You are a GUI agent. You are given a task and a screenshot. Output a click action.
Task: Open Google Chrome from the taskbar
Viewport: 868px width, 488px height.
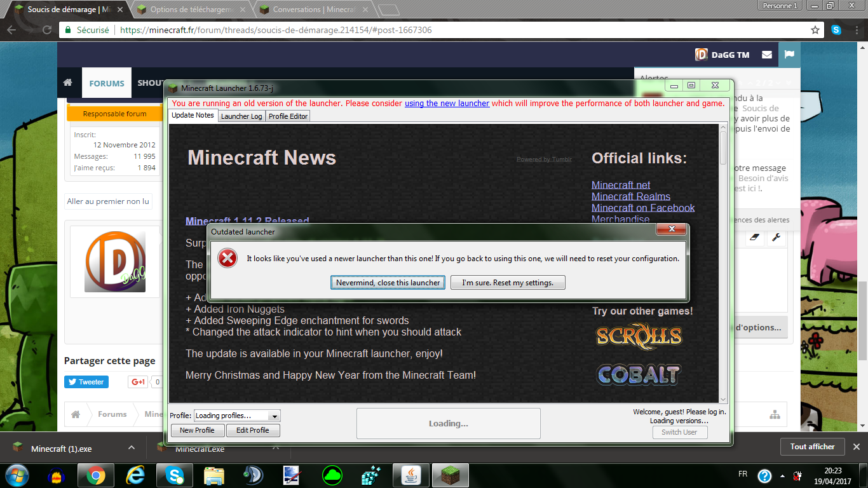(x=96, y=475)
